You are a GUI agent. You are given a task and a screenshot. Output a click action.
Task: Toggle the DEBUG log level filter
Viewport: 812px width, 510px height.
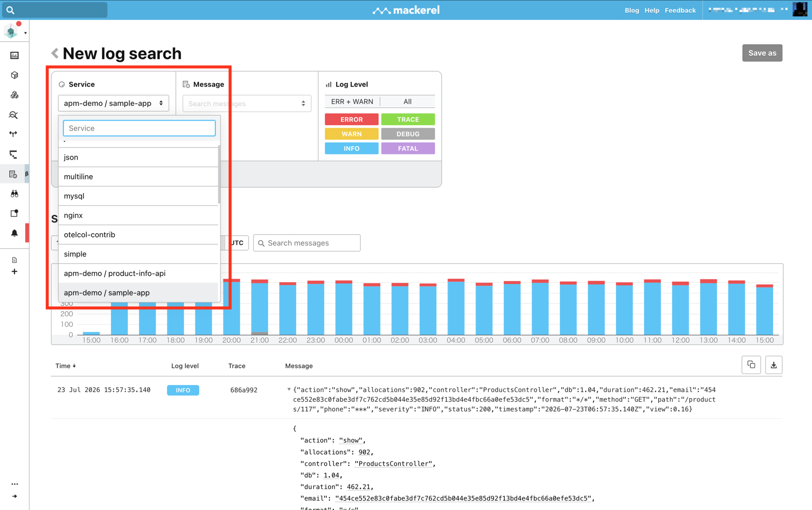[x=408, y=134]
